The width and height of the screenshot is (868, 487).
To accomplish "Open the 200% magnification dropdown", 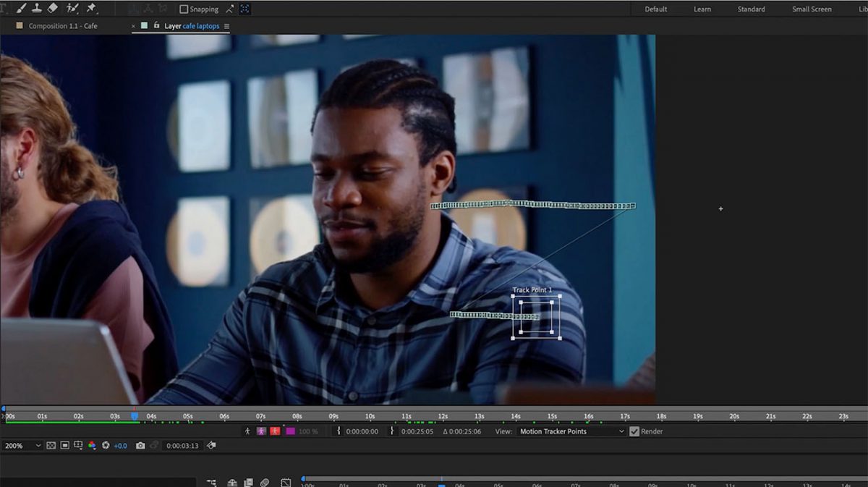I will tap(22, 446).
